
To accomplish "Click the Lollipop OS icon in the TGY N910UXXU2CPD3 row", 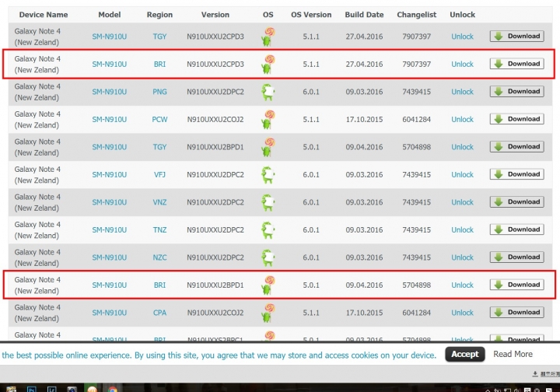I will [x=268, y=37].
